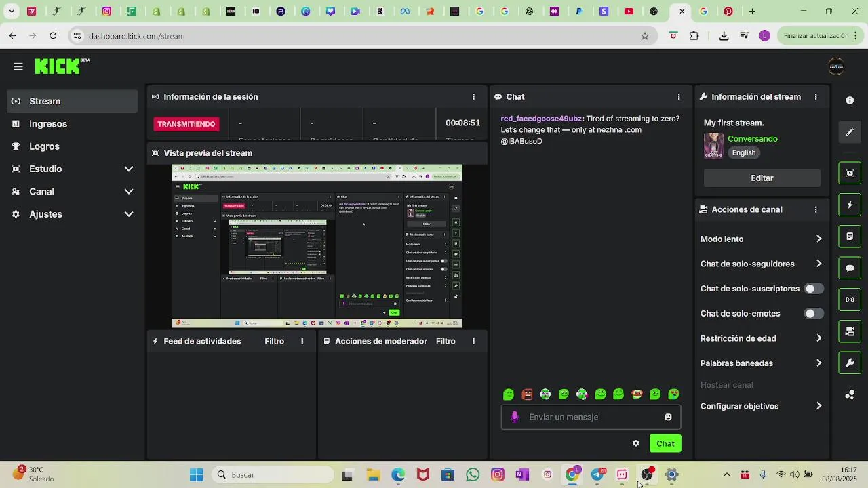The width and height of the screenshot is (868, 488).
Task: Open Acciones de moderador three-dot menu
Action: [x=473, y=342]
